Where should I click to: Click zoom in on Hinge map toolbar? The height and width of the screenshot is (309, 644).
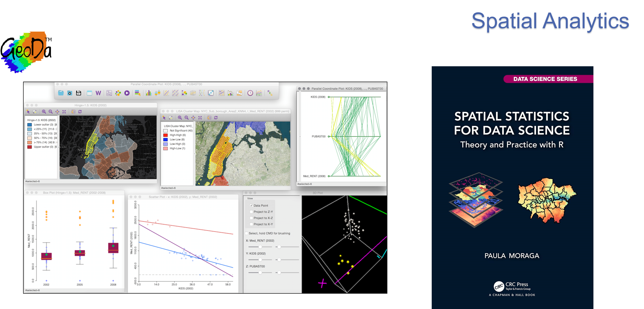tap(44, 111)
